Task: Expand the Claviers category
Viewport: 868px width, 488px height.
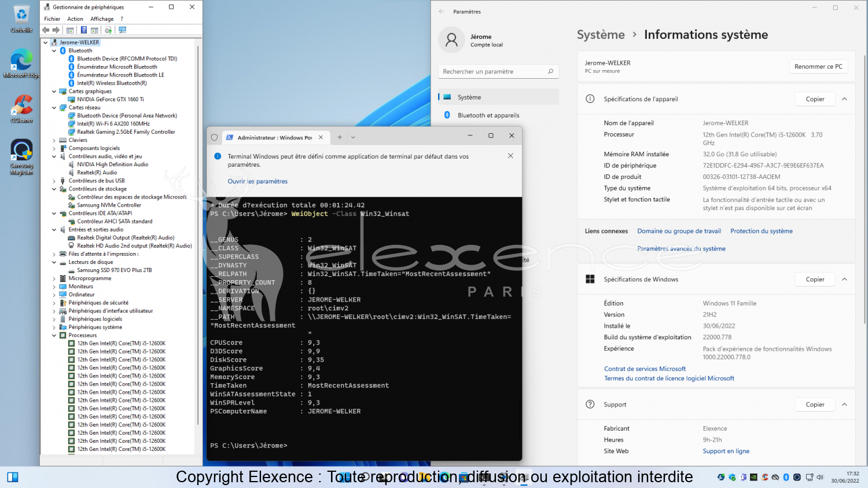Action: [x=54, y=140]
